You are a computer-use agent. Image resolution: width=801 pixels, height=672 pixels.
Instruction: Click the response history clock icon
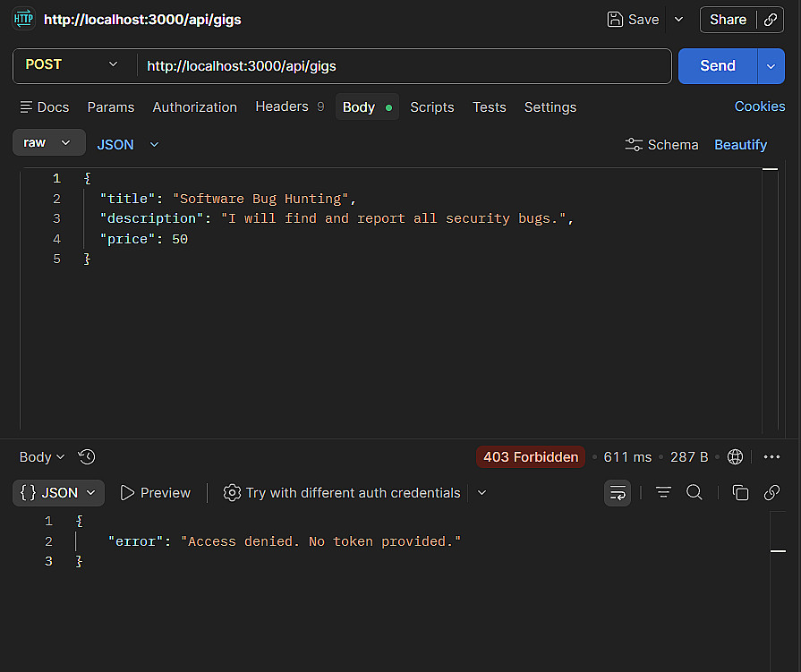click(x=87, y=457)
